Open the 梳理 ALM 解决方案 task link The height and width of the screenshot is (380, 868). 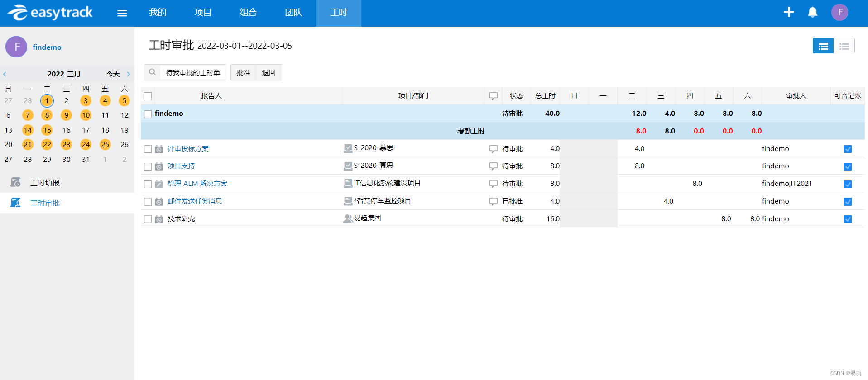coord(197,184)
